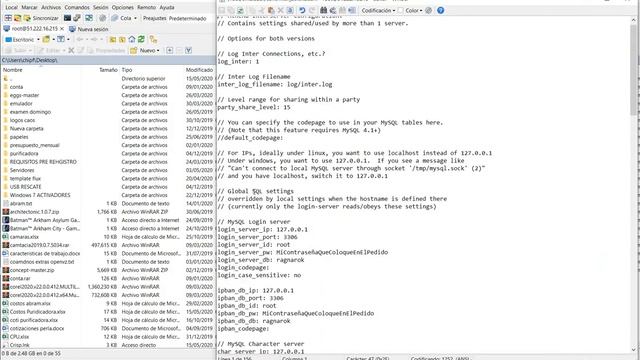Open the Archivos menu
Viewport: 640px width, 360px height.
[x=51, y=7]
